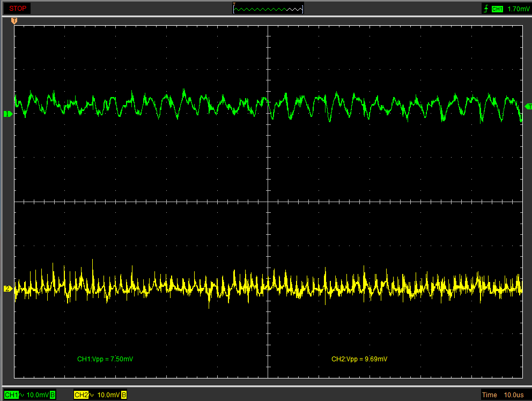
Task: Select the CH1 Vpp = 7.50mV measurement
Action: coord(105,359)
